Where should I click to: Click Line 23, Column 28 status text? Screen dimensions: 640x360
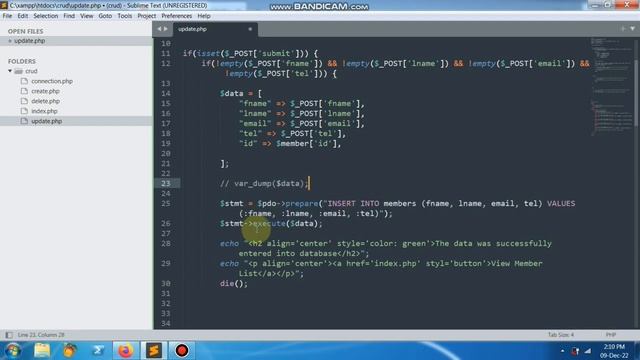tap(41, 335)
